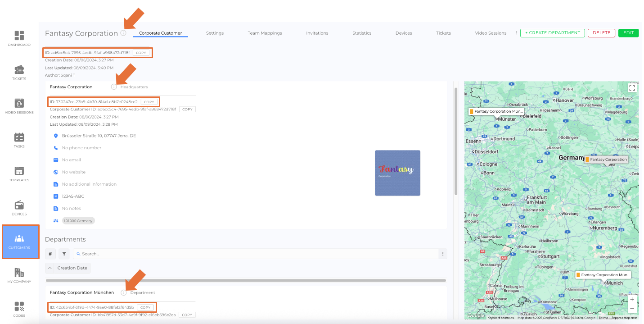Open the Codes sidebar section

tap(19, 309)
